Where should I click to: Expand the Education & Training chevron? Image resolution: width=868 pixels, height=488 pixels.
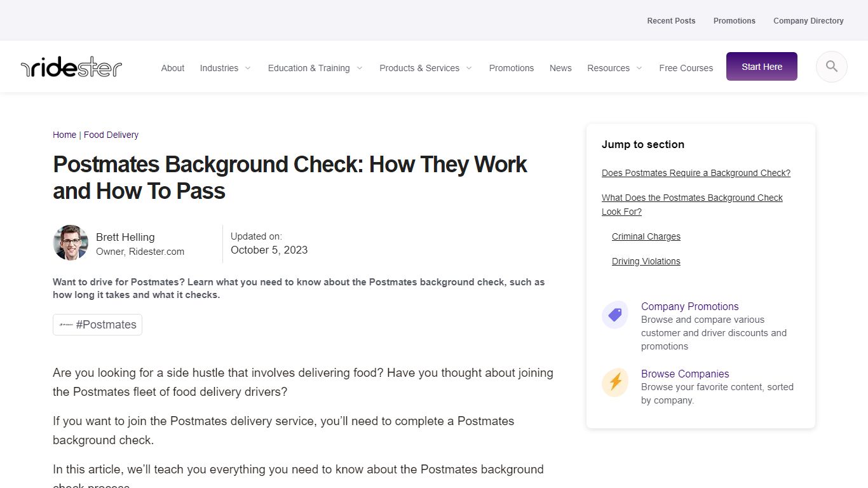[360, 68]
